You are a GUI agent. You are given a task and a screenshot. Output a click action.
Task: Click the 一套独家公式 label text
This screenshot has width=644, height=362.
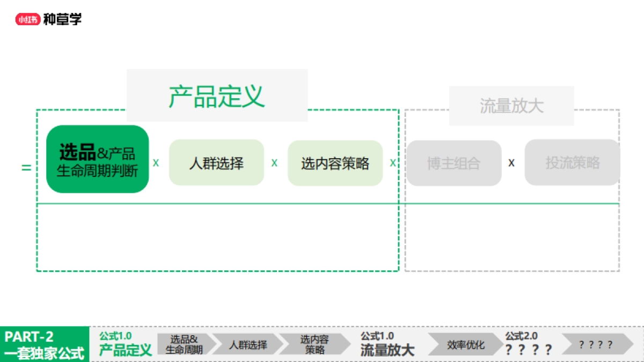pyautogui.click(x=44, y=351)
